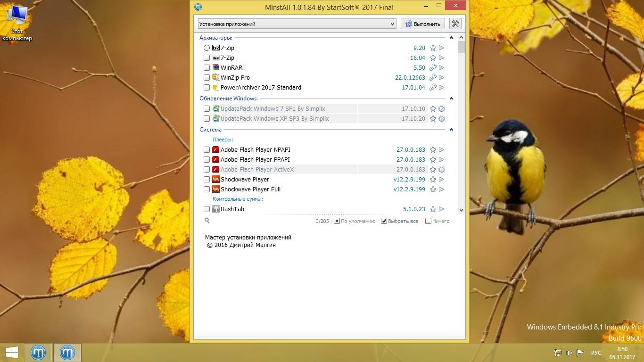Click the Action Center flag tray icon
This screenshot has width=644, height=362.
pyautogui.click(x=580, y=353)
